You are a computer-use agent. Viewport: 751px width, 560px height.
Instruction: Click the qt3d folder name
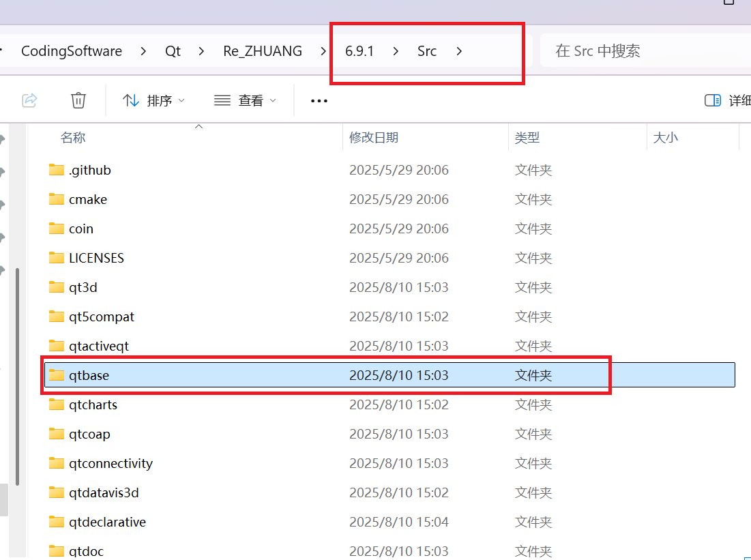(x=83, y=287)
